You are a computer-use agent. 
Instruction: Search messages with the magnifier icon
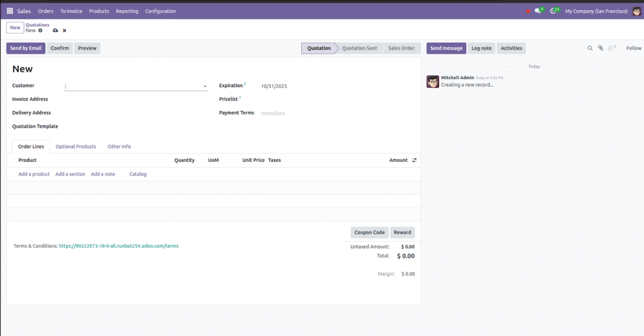[x=590, y=48]
